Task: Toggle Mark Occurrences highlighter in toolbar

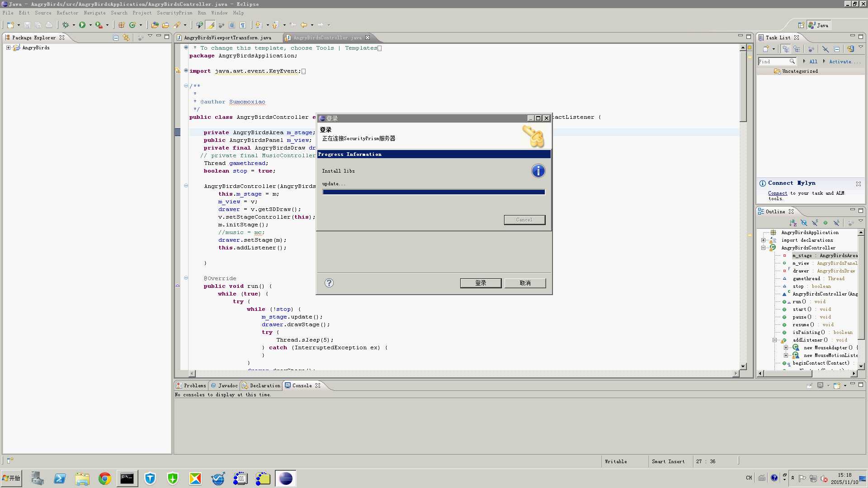Action: [210, 25]
